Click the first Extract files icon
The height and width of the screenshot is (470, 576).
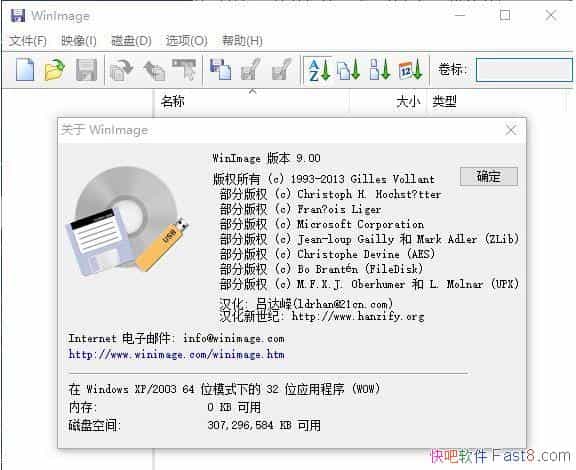(x=251, y=69)
